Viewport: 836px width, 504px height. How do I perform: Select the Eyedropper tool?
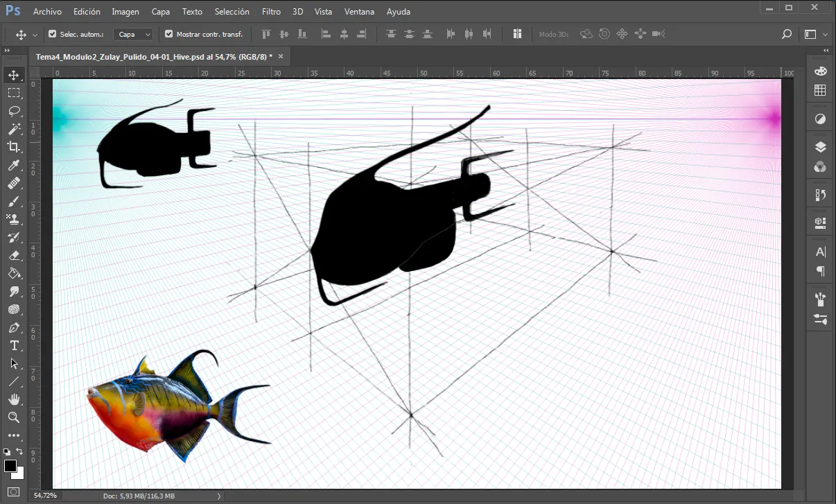point(14,165)
